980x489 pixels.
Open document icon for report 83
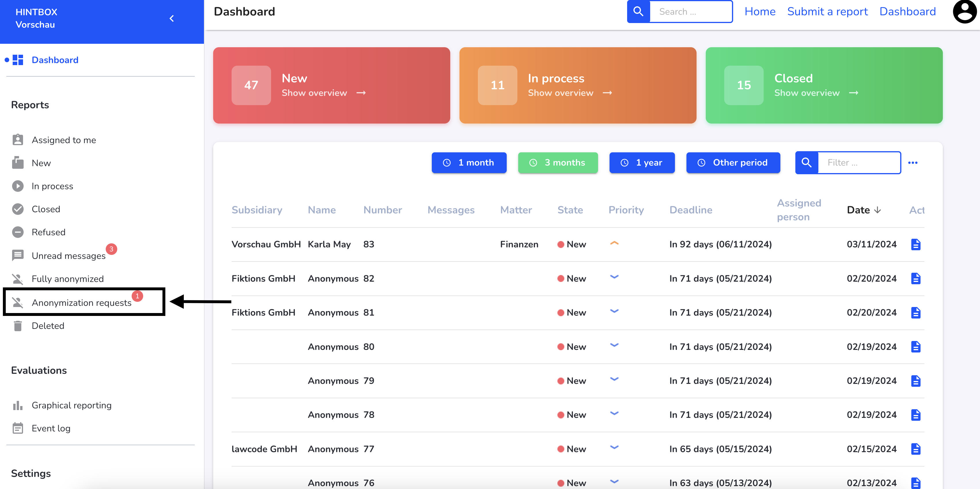pos(916,244)
